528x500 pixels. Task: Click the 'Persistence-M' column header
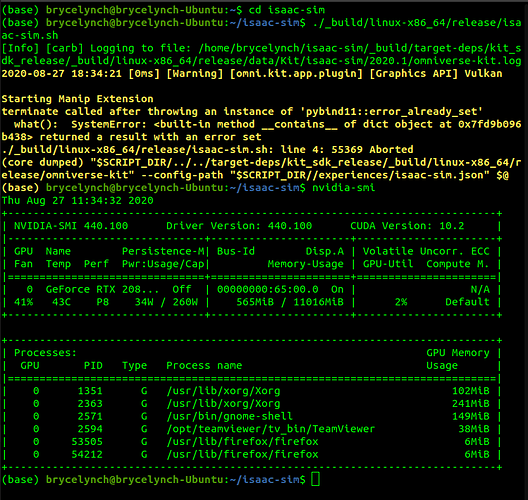coord(163,251)
